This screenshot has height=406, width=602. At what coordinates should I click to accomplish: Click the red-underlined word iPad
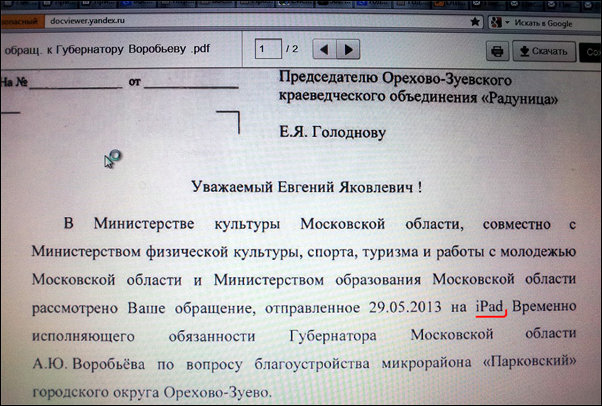(489, 304)
